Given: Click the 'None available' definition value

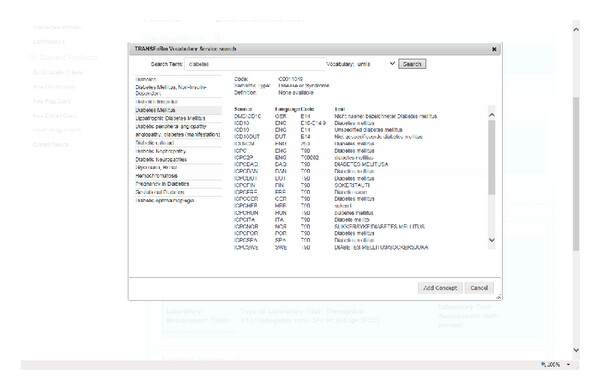Looking at the screenshot, I should click(296, 93).
